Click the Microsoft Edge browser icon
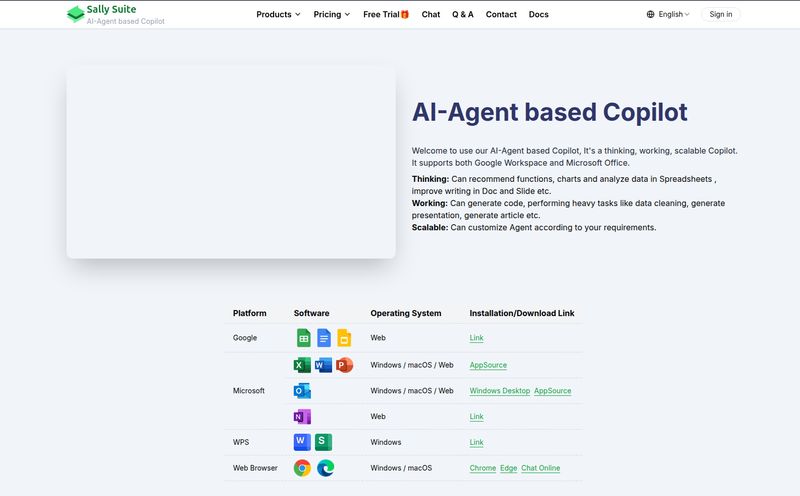This screenshot has width=800, height=496. tap(326, 468)
